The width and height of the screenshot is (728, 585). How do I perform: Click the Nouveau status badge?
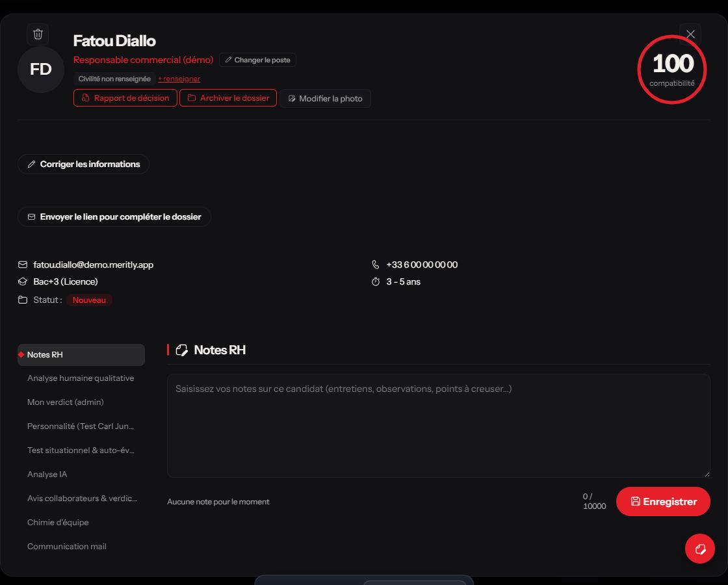point(89,300)
